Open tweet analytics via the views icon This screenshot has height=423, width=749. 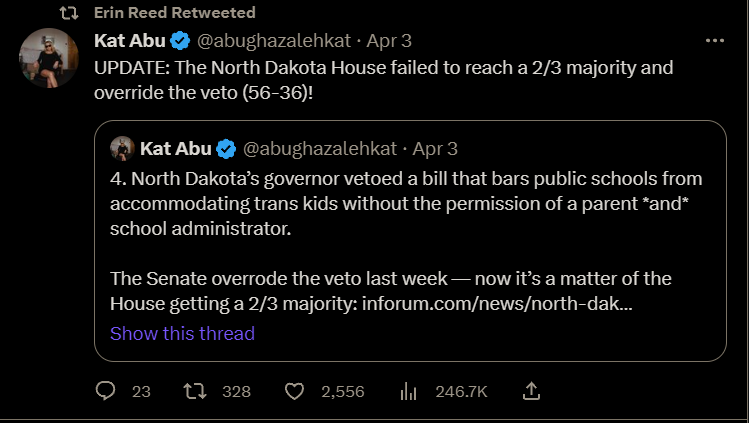[408, 391]
